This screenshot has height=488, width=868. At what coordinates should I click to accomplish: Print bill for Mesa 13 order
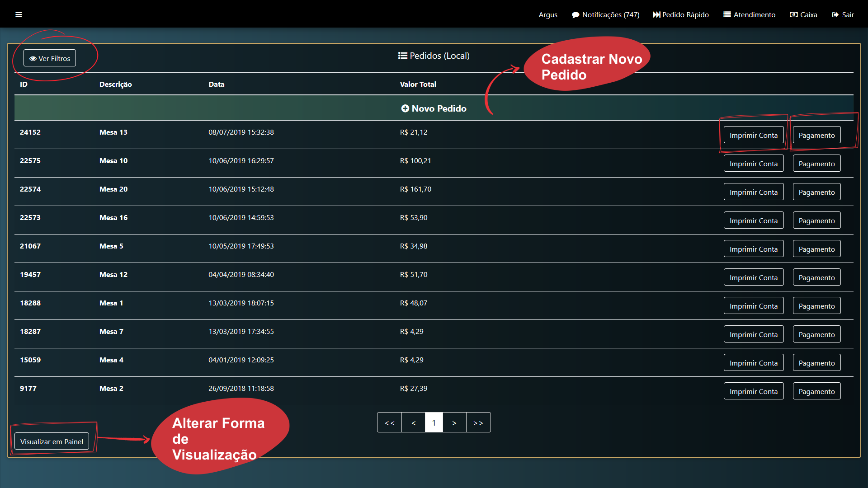pyautogui.click(x=753, y=135)
